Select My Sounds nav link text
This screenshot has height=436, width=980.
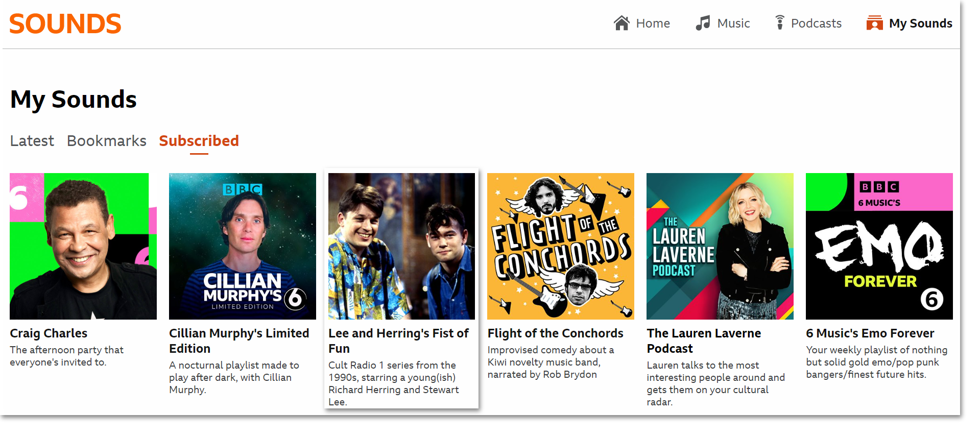coord(920,23)
